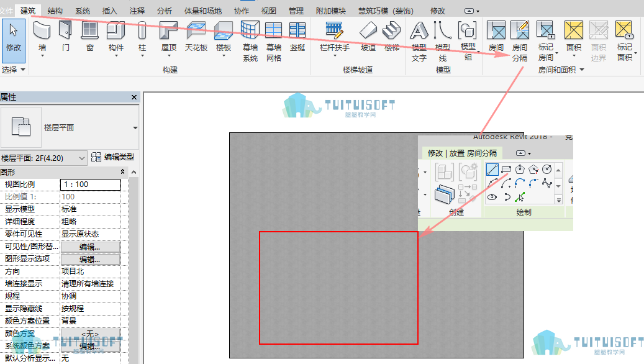This screenshot has height=364, width=644.
Task: Click the 房间 (Room) tool icon
Action: [496, 31]
